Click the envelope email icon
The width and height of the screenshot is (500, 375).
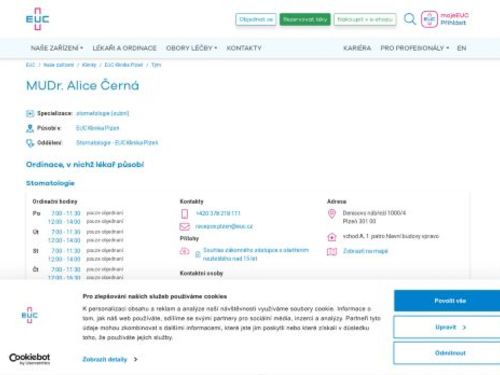(184, 227)
